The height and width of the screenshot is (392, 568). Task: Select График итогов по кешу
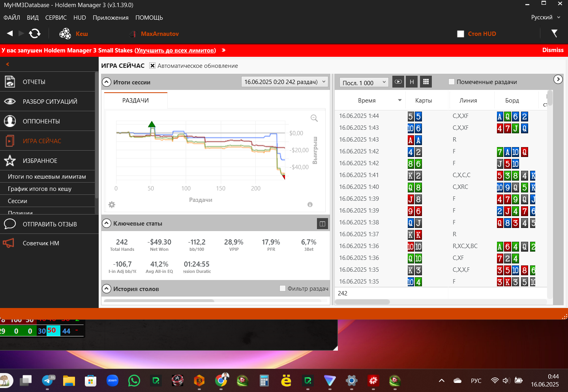pos(39,189)
